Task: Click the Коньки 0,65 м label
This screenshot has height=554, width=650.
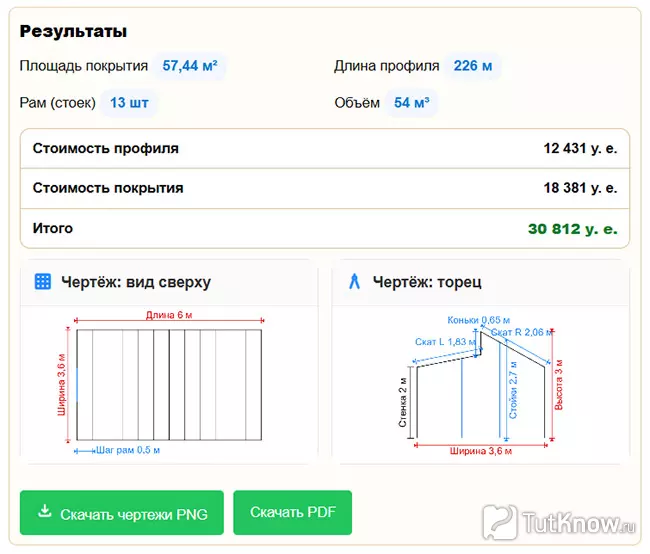Action: pyautogui.click(x=478, y=320)
